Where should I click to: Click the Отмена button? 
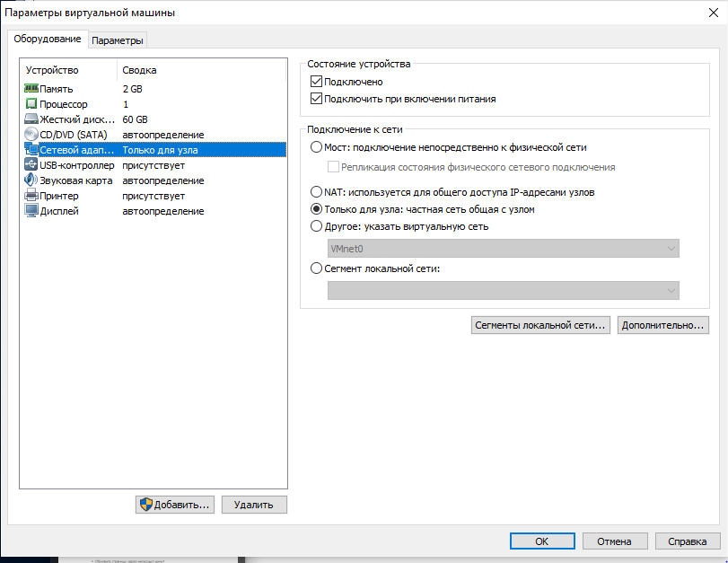pos(615,541)
